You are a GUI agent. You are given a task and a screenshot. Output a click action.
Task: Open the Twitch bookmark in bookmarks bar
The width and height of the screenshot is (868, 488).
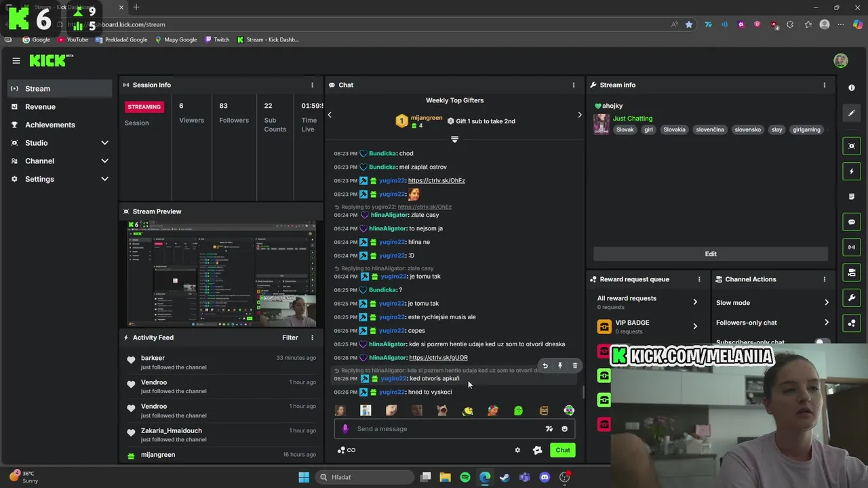point(217,39)
